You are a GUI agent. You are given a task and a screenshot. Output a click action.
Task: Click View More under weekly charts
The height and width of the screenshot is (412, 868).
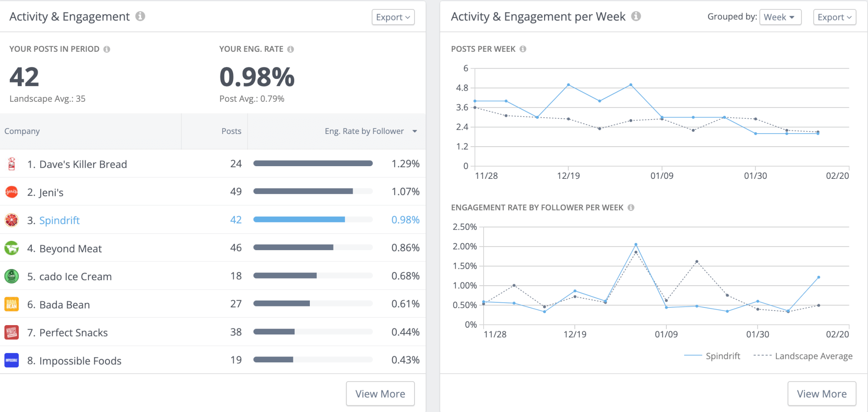(x=822, y=394)
